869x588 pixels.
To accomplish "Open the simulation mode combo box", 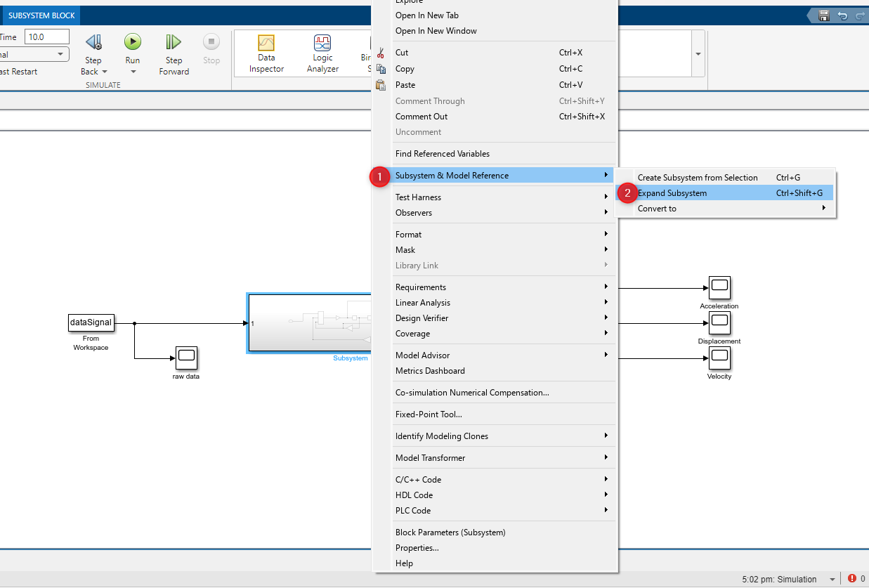I will point(33,54).
